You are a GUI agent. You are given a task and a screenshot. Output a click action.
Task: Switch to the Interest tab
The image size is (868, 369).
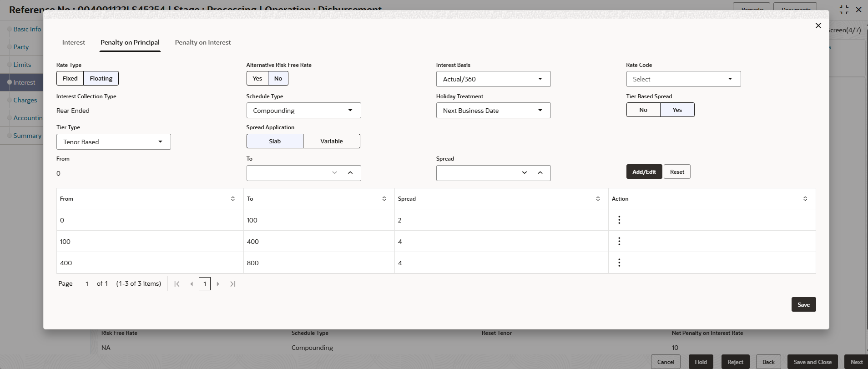click(x=74, y=42)
